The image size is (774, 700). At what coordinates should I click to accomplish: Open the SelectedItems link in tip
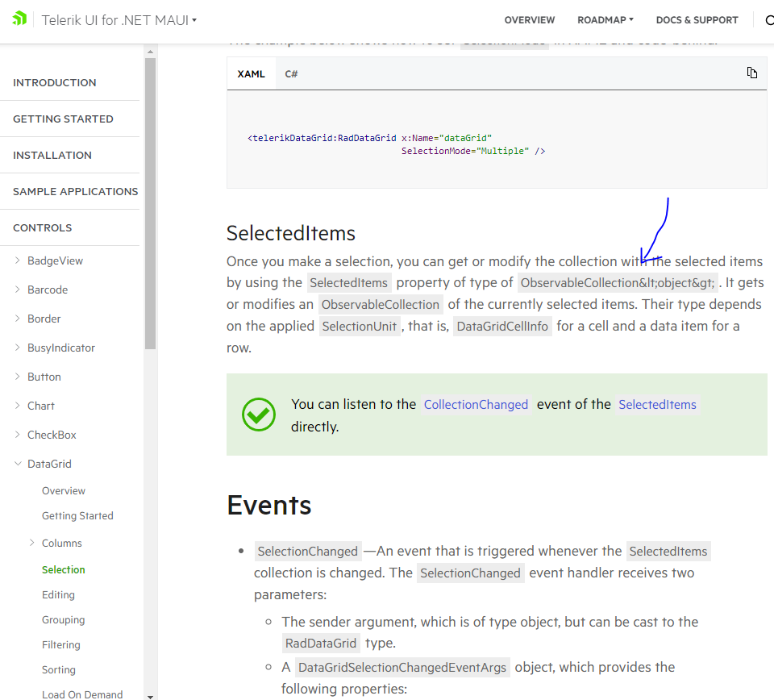pos(657,405)
